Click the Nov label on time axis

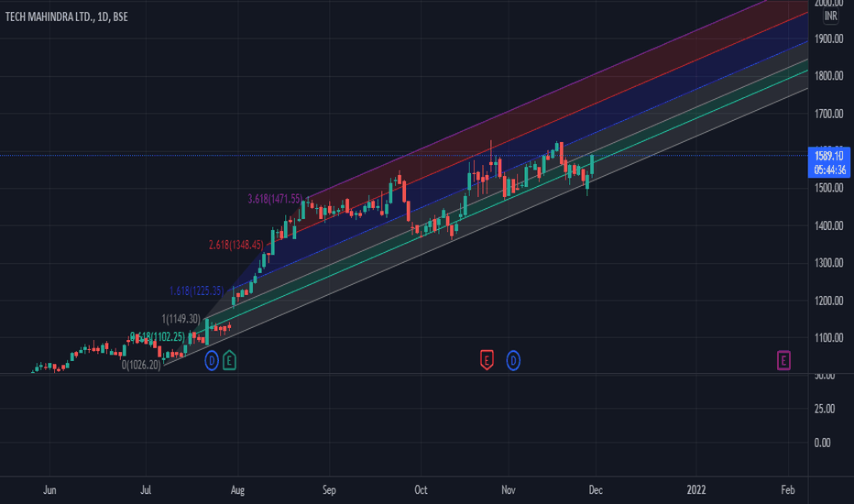pos(509,490)
